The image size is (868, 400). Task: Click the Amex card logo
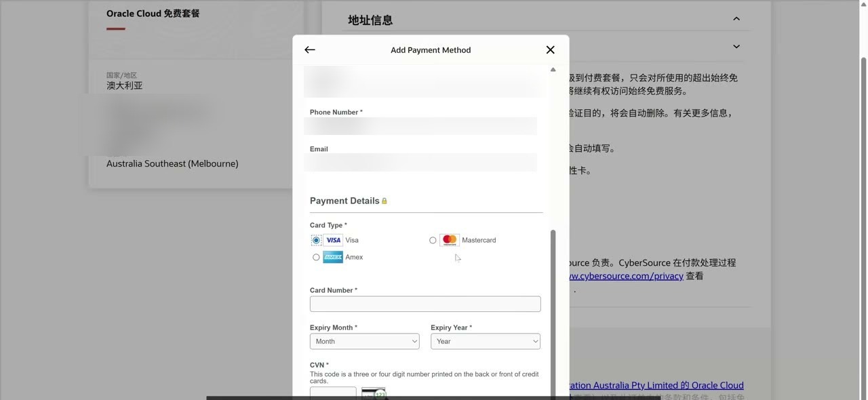(333, 257)
